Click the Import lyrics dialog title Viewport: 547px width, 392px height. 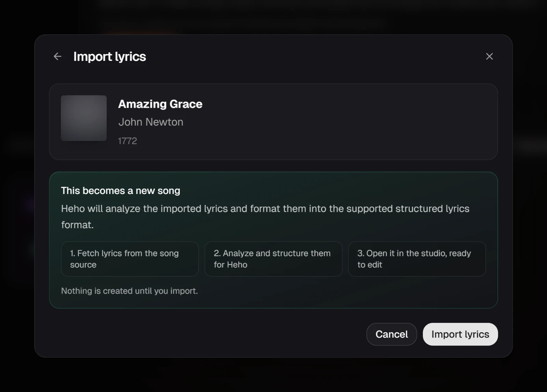pyautogui.click(x=110, y=57)
